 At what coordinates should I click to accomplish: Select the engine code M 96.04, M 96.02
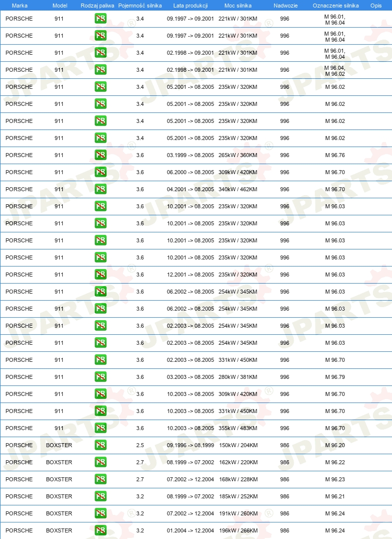pyautogui.click(x=335, y=71)
